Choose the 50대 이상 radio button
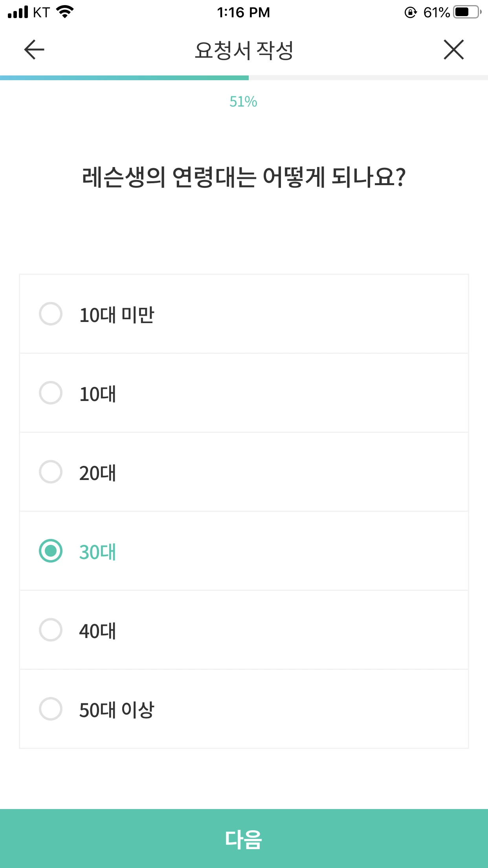The image size is (488, 868). click(x=51, y=709)
